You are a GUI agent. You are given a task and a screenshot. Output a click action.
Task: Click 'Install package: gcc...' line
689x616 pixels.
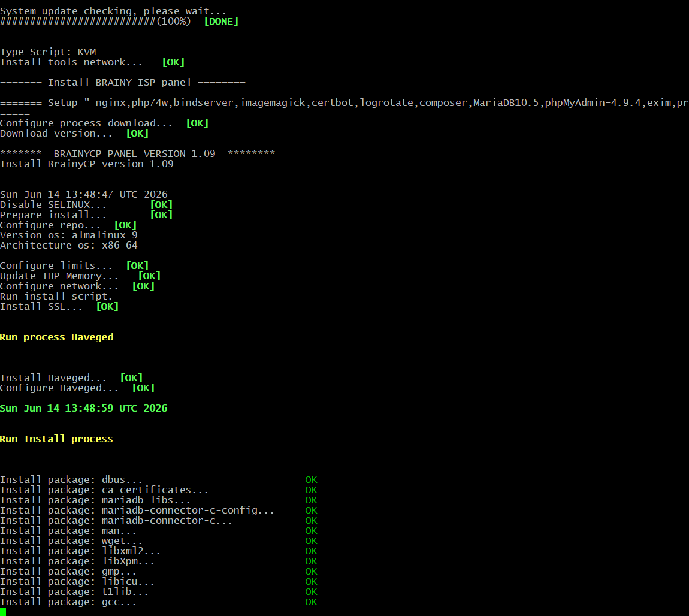[x=159, y=602]
